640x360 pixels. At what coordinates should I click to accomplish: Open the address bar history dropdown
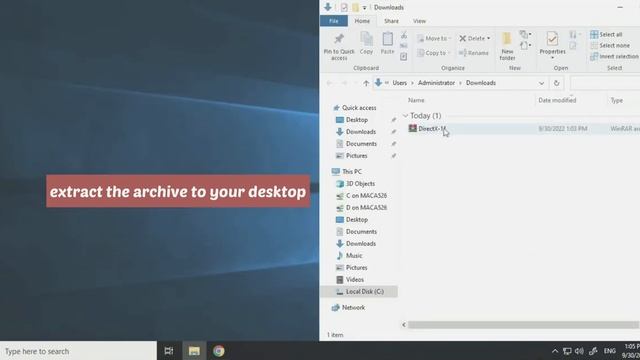(x=541, y=83)
